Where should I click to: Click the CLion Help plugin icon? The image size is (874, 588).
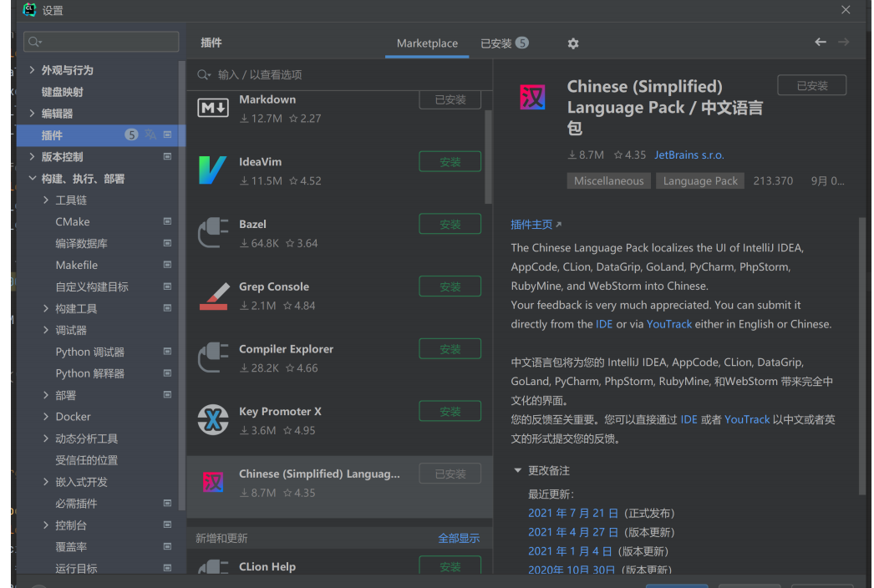[213, 567]
